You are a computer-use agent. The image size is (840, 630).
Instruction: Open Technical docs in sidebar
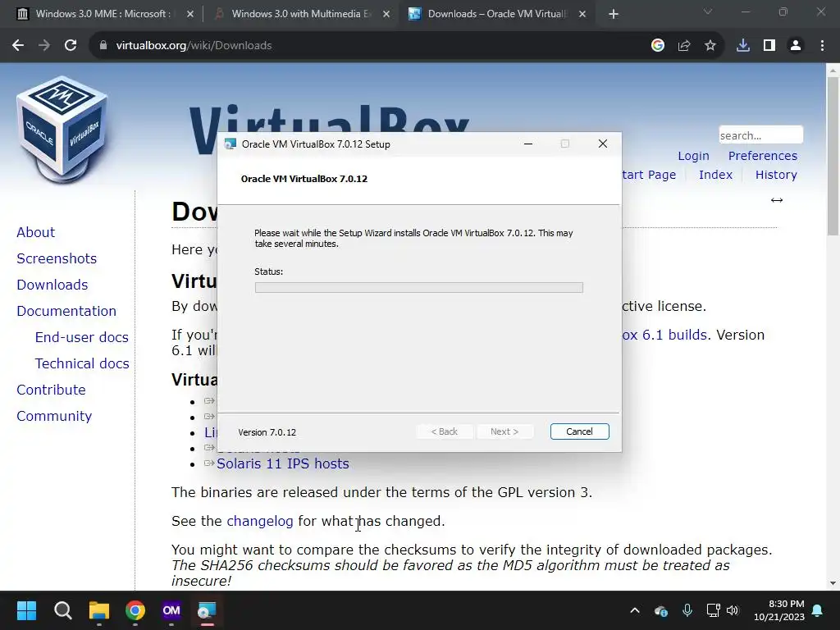point(82,363)
